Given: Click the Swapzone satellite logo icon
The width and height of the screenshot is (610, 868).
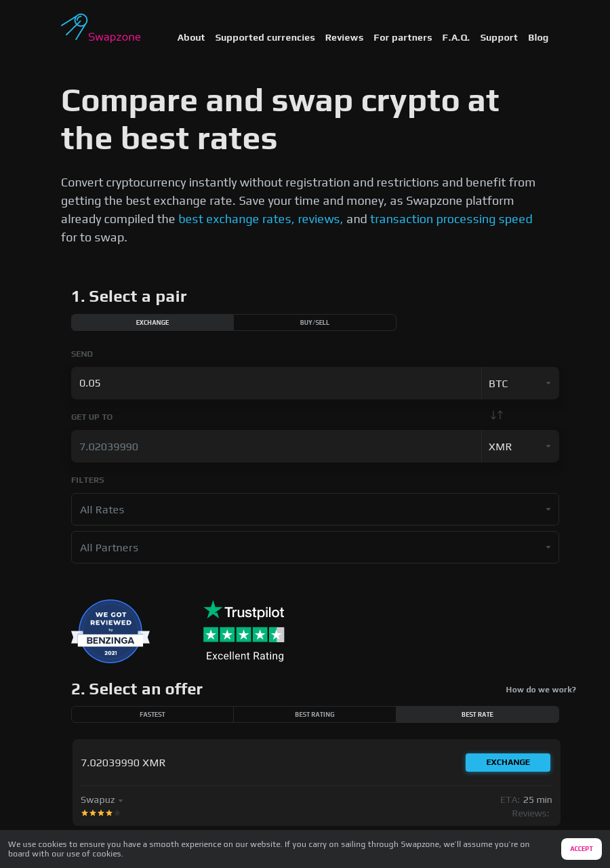Looking at the screenshot, I should pos(75,26).
